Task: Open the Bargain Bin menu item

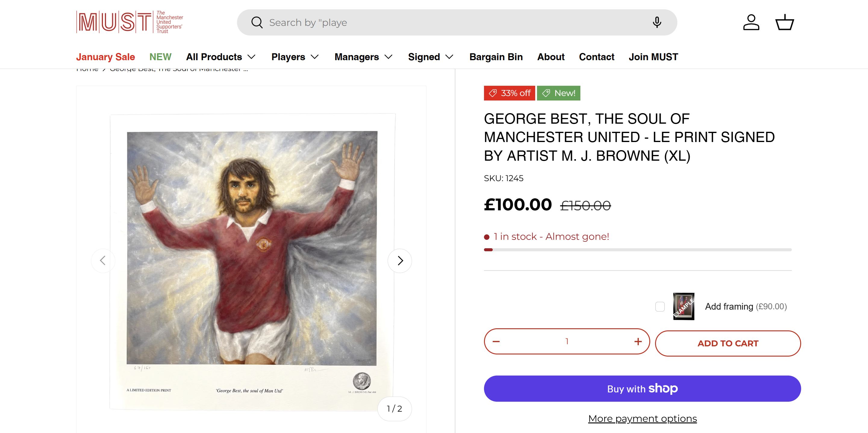Action: pyautogui.click(x=496, y=57)
